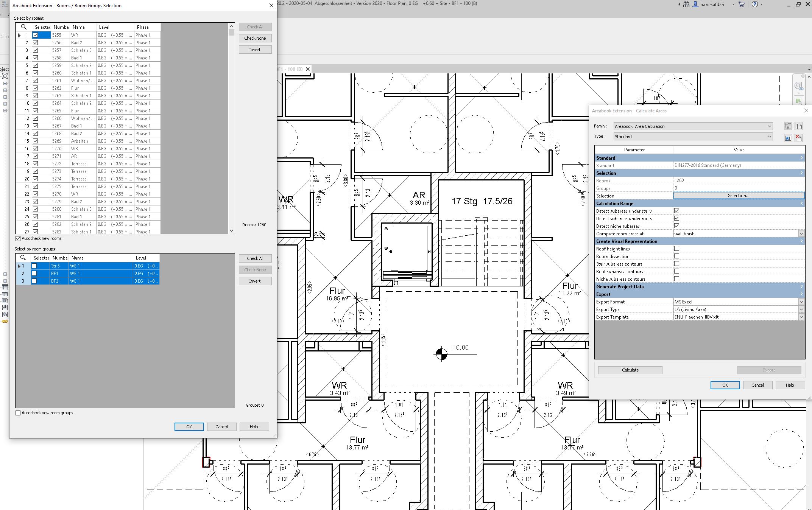Viewport: 812px width, 510px height.
Task: Click the room groups search/filter icon
Action: point(22,258)
